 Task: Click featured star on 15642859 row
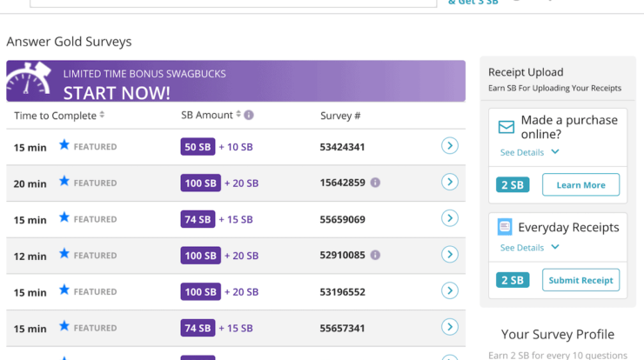64,181
